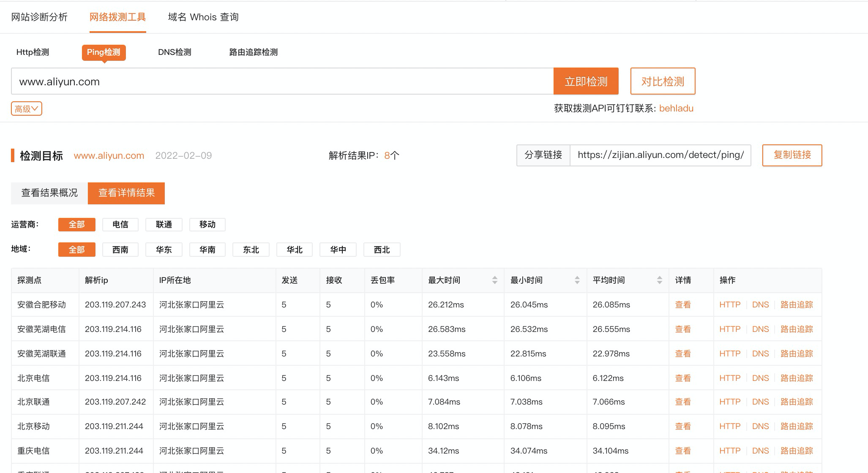The height and width of the screenshot is (473, 868).
Task: Filter region by 全部
Action: click(77, 250)
